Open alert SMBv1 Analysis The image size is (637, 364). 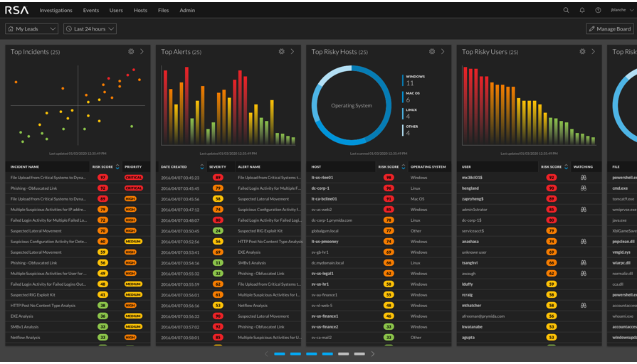(252, 262)
